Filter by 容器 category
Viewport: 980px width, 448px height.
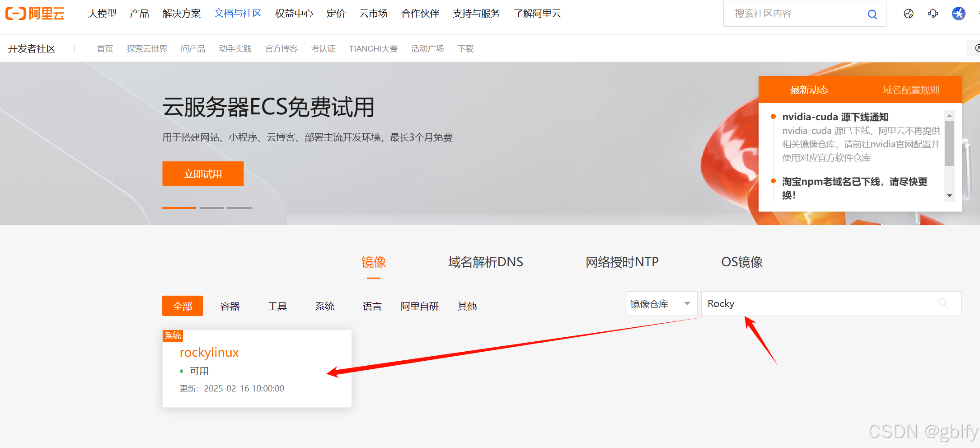(230, 306)
